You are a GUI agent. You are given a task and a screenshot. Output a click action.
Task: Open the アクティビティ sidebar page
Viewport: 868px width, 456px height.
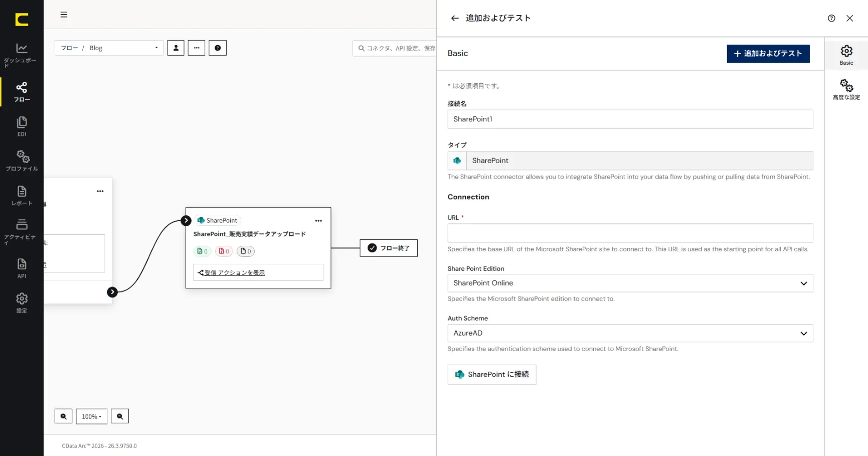[x=22, y=231]
